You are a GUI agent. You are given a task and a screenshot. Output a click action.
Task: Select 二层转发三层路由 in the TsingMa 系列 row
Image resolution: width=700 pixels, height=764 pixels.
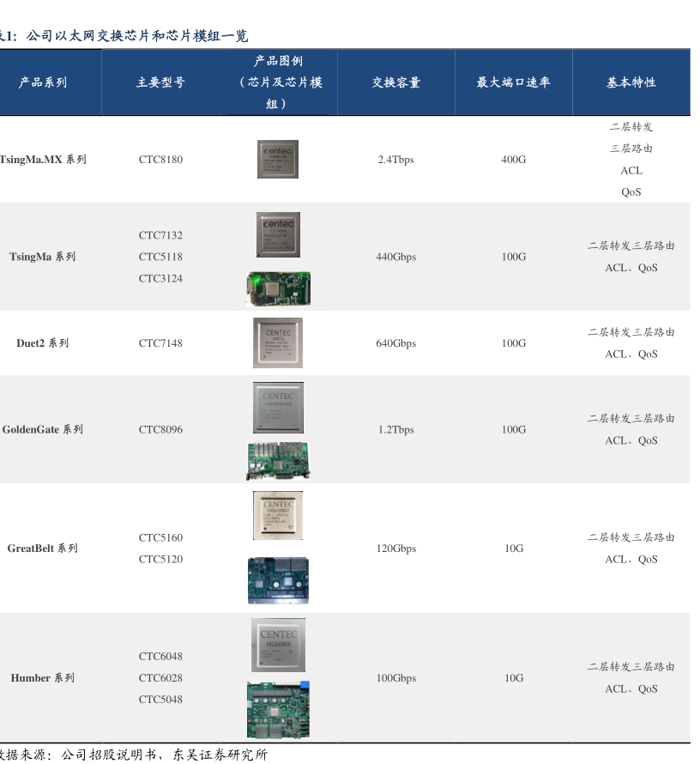(x=631, y=246)
